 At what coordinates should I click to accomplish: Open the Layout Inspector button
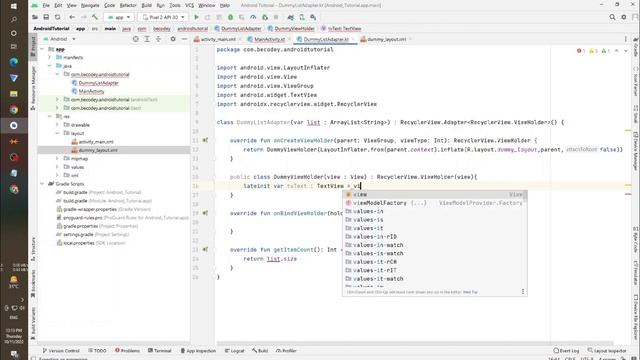(607, 351)
